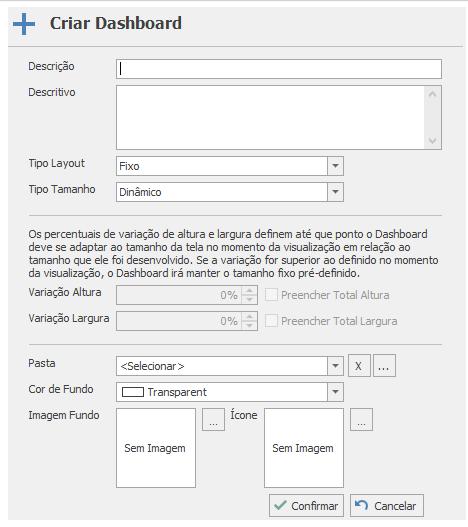Open the Tipo Layout dropdown
The width and height of the screenshot is (468, 527).
(x=335, y=166)
